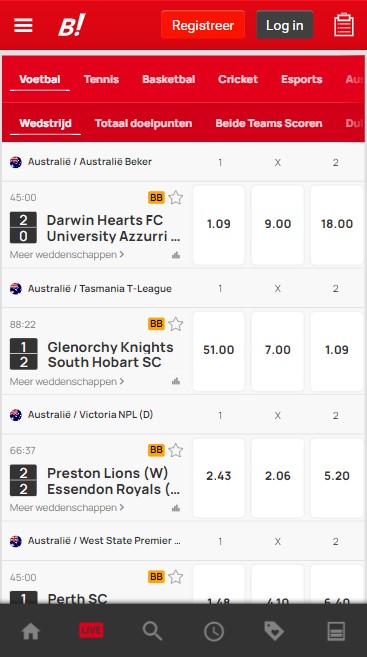Click the Registreer button
This screenshot has height=657, width=367.
click(x=203, y=25)
